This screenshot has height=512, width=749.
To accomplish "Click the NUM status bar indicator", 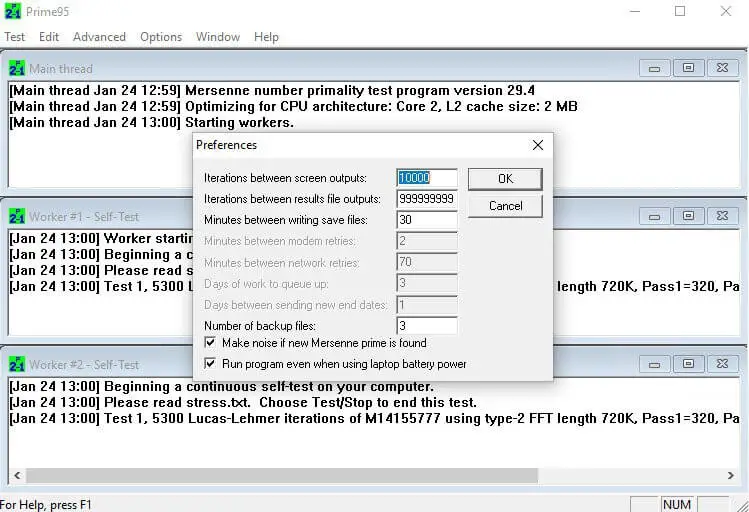I will [677, 504].
